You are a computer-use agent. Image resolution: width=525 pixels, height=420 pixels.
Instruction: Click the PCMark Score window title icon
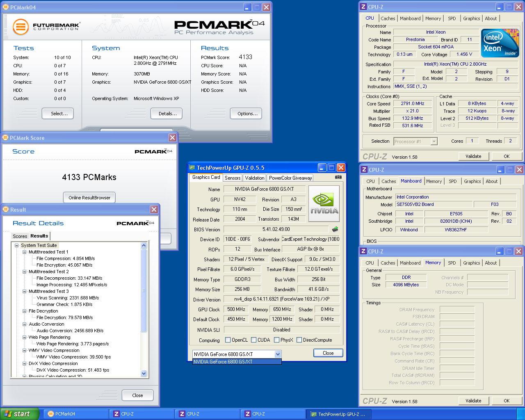6,138
